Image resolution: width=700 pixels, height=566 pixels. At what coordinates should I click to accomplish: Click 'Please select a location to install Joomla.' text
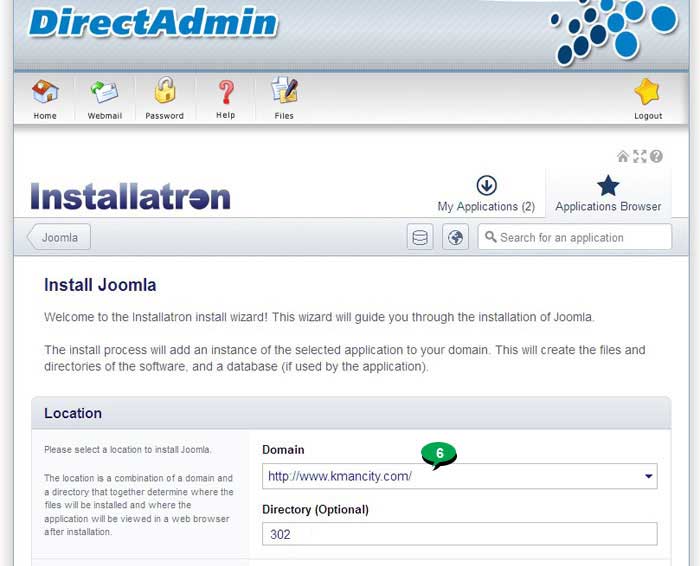[x=128, y=449]
